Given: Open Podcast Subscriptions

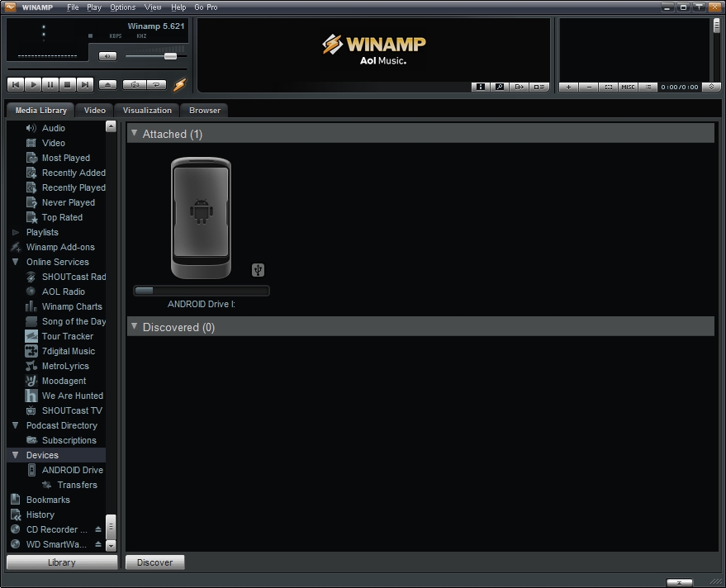Looking at the screenshot, I should (x=69, y=440).
